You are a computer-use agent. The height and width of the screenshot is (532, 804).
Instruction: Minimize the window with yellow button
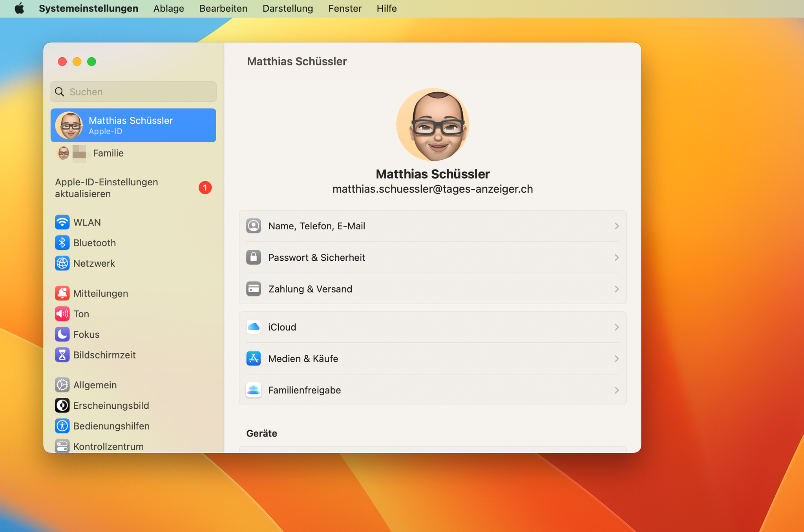point(77,62)
